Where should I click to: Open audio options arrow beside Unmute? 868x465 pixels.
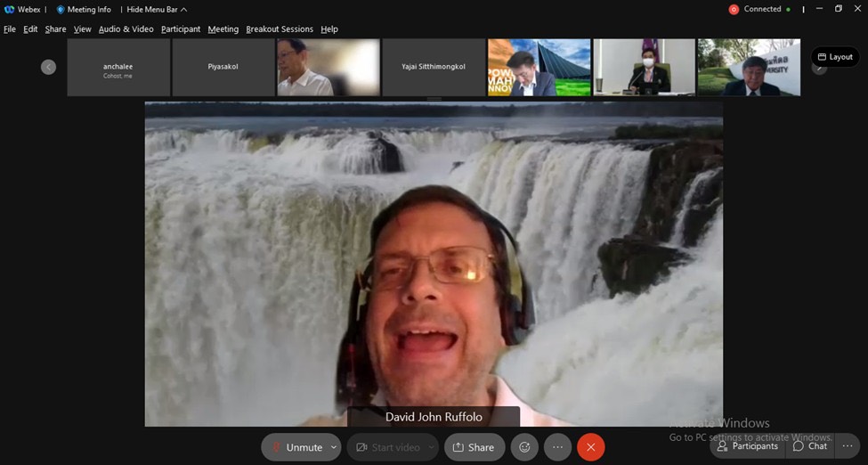coord(334,447)
